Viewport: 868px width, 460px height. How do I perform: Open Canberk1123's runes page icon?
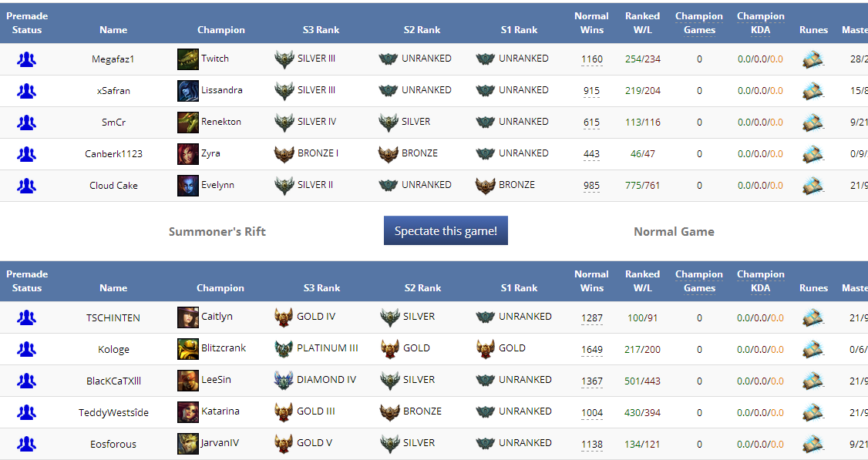point(812,154)
